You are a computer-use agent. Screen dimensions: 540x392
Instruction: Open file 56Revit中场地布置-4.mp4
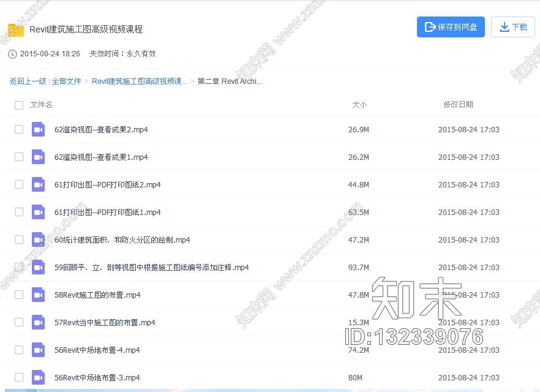pyautogui.click(x=97, y=350)
